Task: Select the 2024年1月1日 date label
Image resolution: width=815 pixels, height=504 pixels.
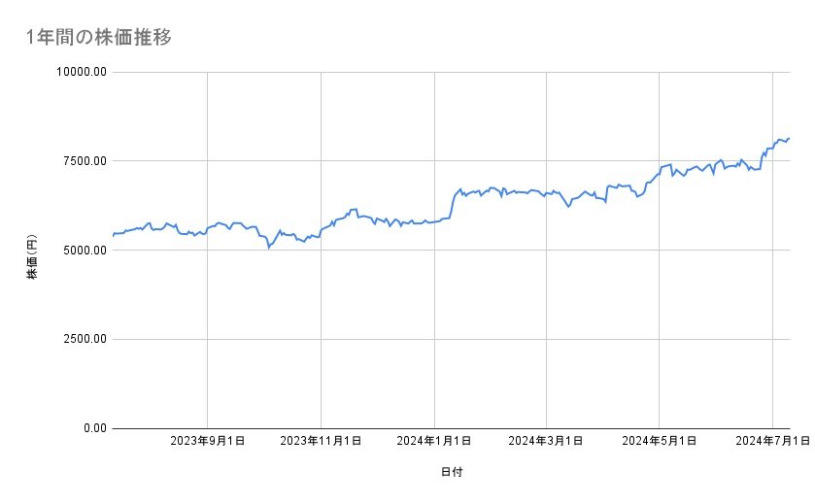Action: (x=434, y=442)
